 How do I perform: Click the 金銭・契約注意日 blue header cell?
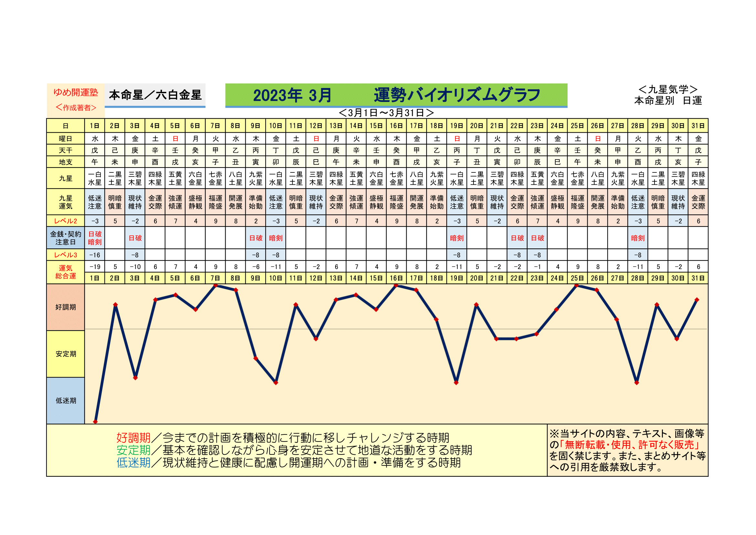[66, 238]
